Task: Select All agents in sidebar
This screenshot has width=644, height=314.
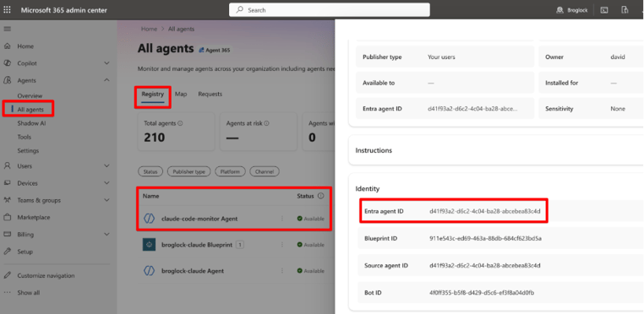Action: [x=30, y=110]
